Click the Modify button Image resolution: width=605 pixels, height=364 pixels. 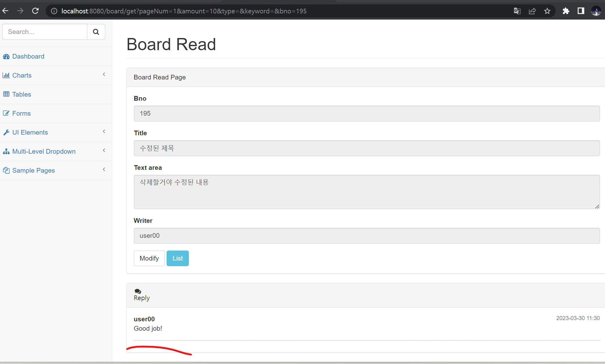pos(149,258)
